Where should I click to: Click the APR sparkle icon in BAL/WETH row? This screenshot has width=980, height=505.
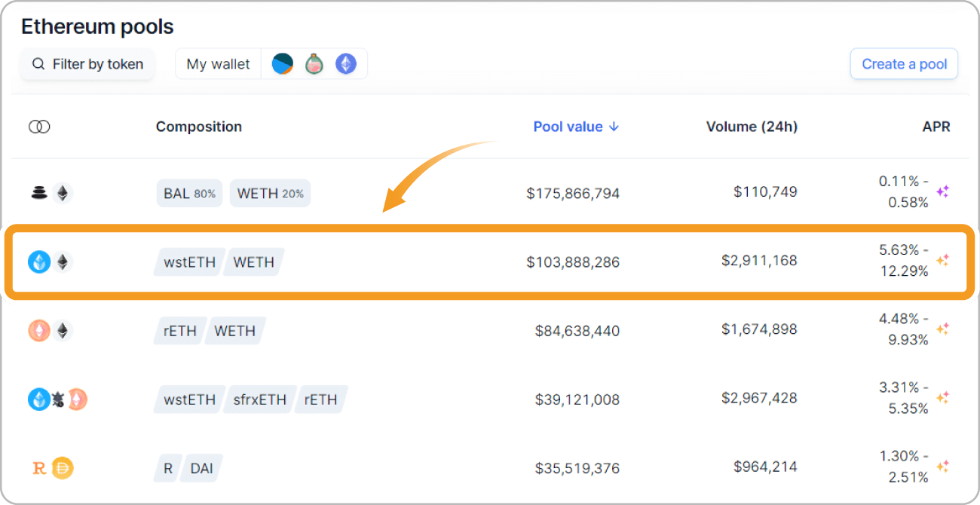(942, 192)
